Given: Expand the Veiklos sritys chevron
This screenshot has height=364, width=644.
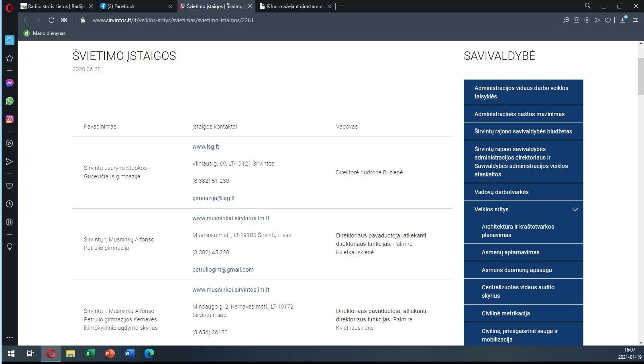Looking at the screenshot, I should (x=575, y=210).
